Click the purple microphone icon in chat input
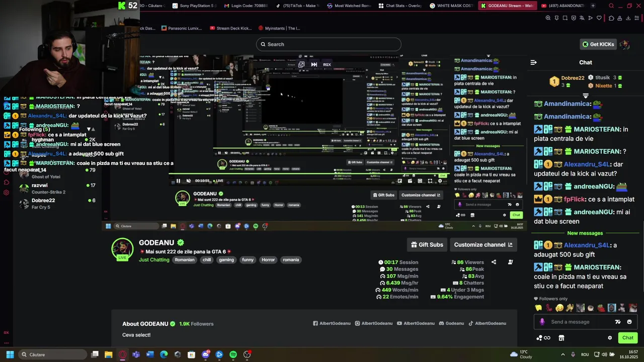The height and width of the screenshot is (362, 644). (x=542, y=322)
